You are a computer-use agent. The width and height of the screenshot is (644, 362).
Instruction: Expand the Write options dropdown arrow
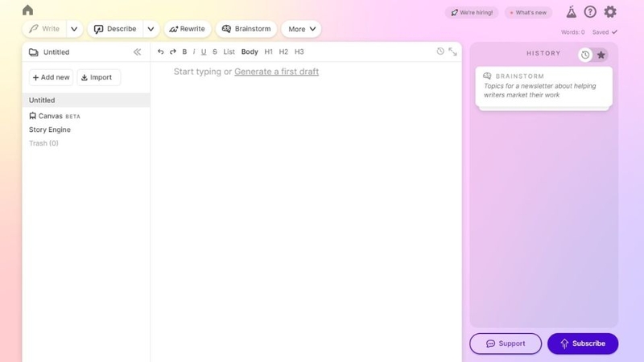(x=74, y=29)
